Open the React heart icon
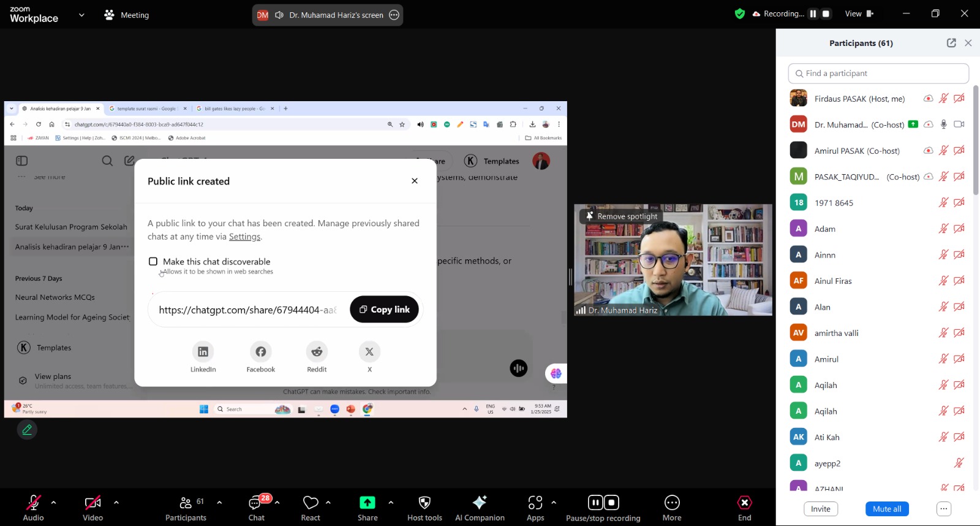The height and width of the screenshot is (526, 980). pos(311,503)
